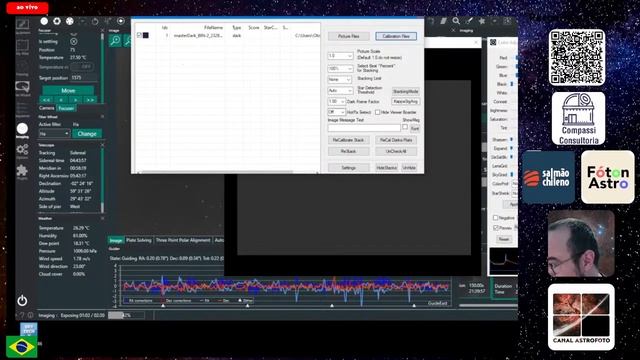Viewport: 640px width, 360px height.
Task: Select the Image tab above the guider
Action: point(116,240)
